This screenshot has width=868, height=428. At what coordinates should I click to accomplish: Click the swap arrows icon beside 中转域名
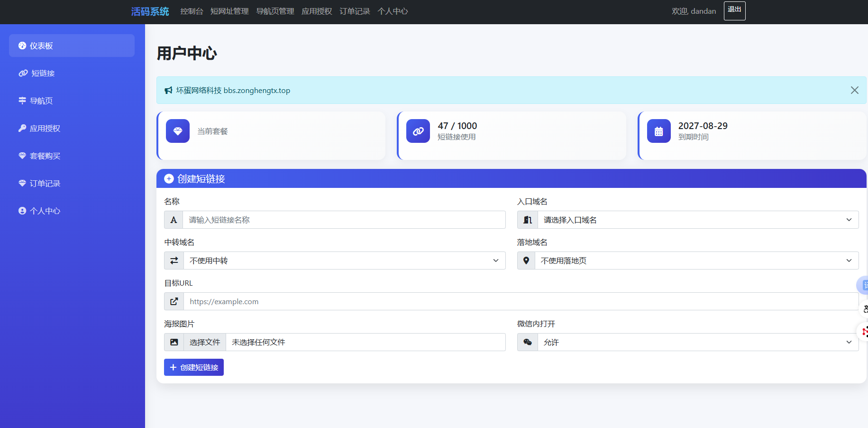click(x=174, y=261)
